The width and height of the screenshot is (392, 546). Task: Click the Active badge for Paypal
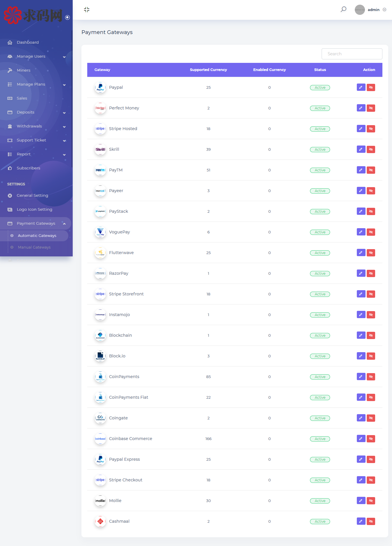[320, 87]
